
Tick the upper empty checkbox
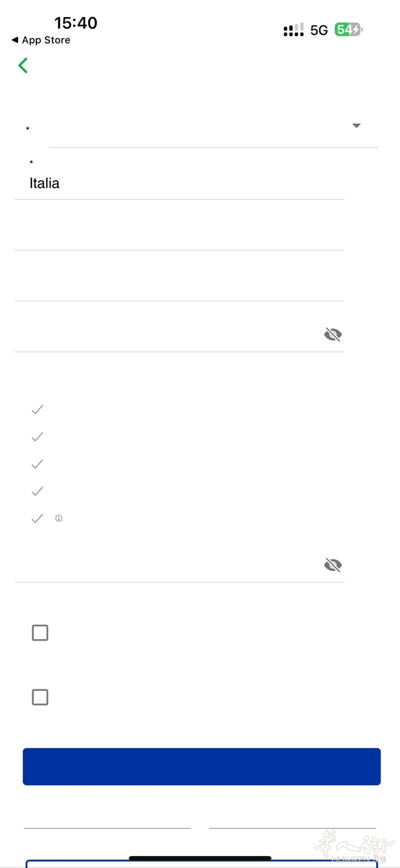[40, 633]
